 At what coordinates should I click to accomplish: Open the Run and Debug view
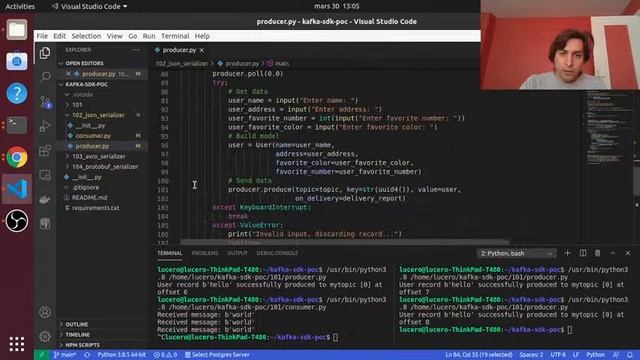click(45, 126)
